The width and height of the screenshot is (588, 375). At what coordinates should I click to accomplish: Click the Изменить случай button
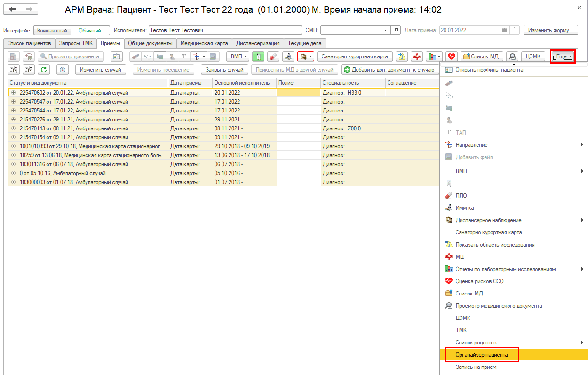pyautogui.click(x=101, y=70)
